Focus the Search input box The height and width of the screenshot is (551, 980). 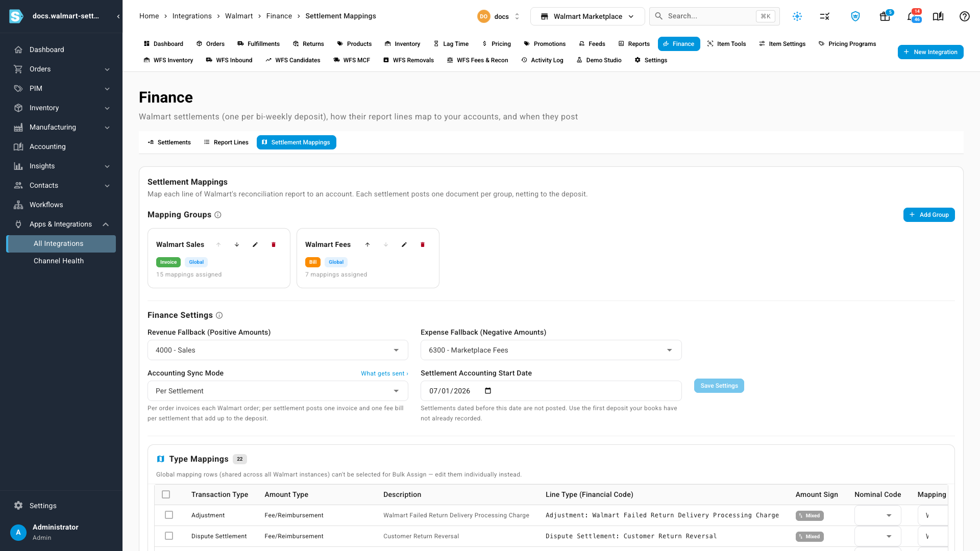coord(715,16)
